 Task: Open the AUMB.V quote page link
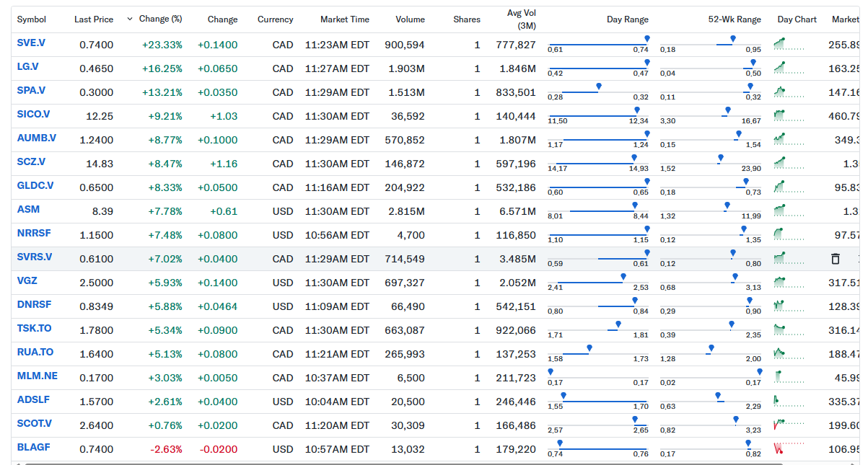pyautogui.click(x=36, y=138)
